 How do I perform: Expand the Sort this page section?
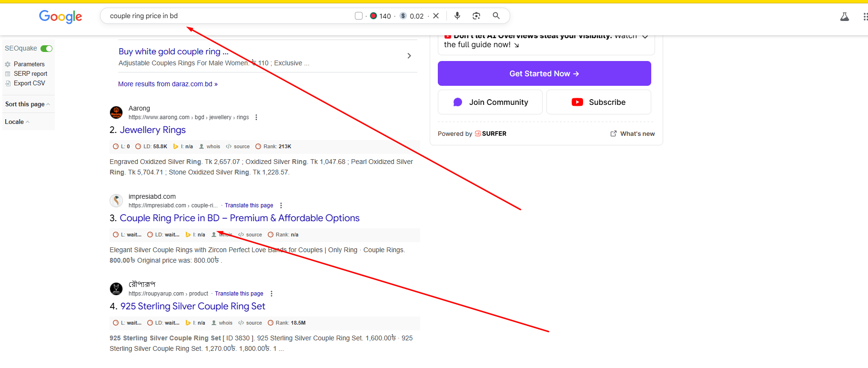coord(27,104)
